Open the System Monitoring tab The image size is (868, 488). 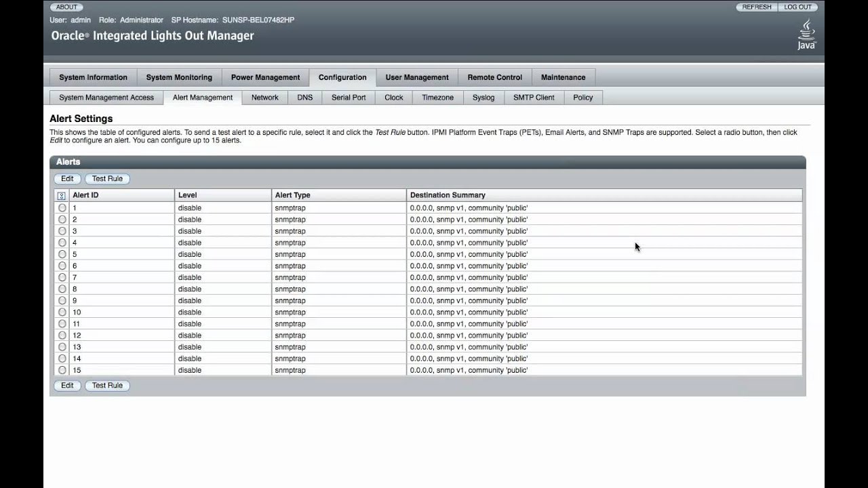(x=179, y=77)
